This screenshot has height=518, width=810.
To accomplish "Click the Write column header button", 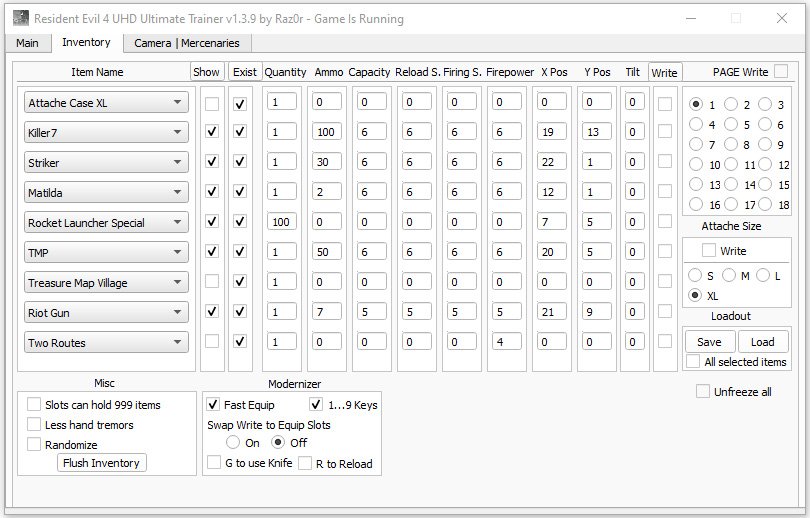I will [x=665, y=72].
